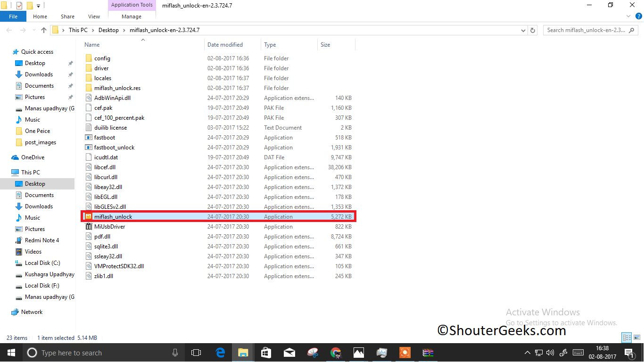Open the Manage ribbon tab
Viewport: 644px width, 362px height.
(132, 16)
